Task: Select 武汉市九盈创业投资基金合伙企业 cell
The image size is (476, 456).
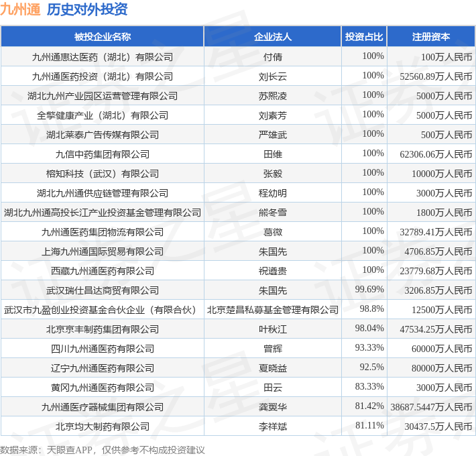Action: pos(103,309)
